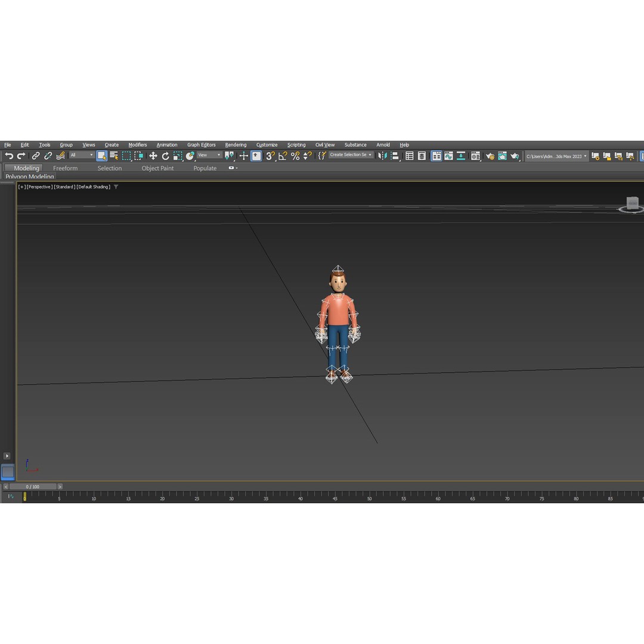Image resolution: width=644 pixels, height=644 pixels.
Task: Open the Rendering menu
Action: coord(236,144)
